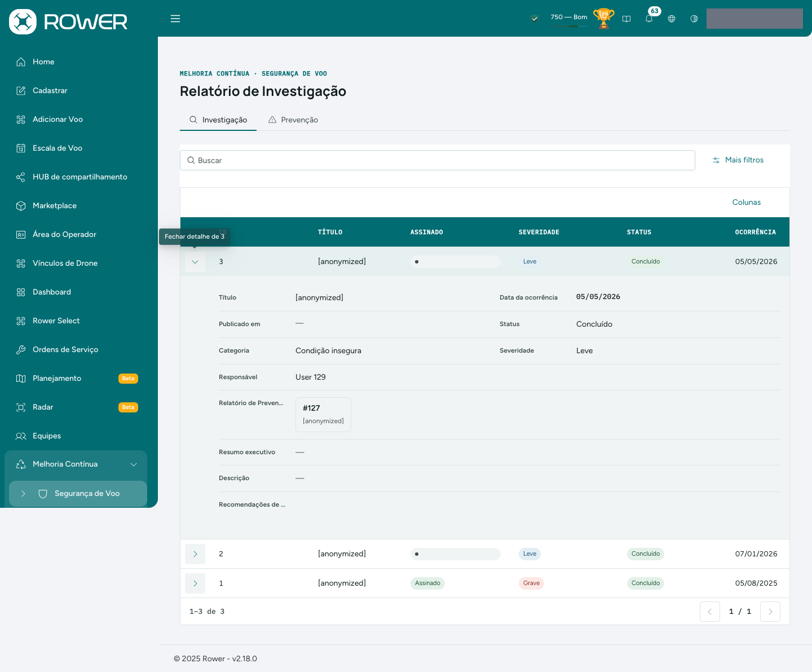Sort by the Status column header
Viewport: 812px width, 672px height.
click(639, 232)
